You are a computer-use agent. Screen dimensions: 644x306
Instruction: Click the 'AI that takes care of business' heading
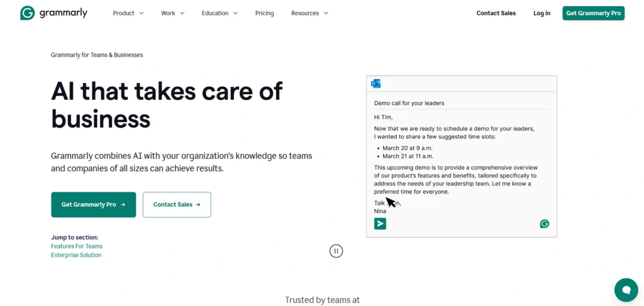tap(167, 104)
